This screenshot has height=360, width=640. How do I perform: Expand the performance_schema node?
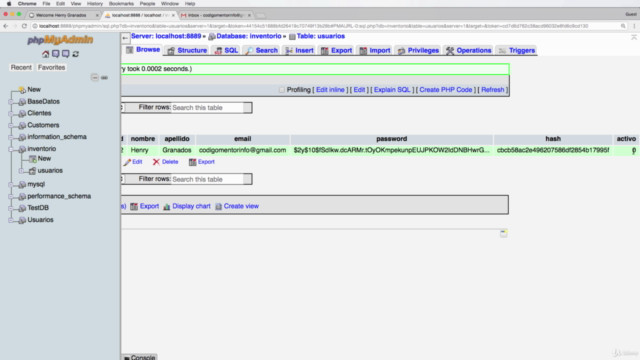11,196
